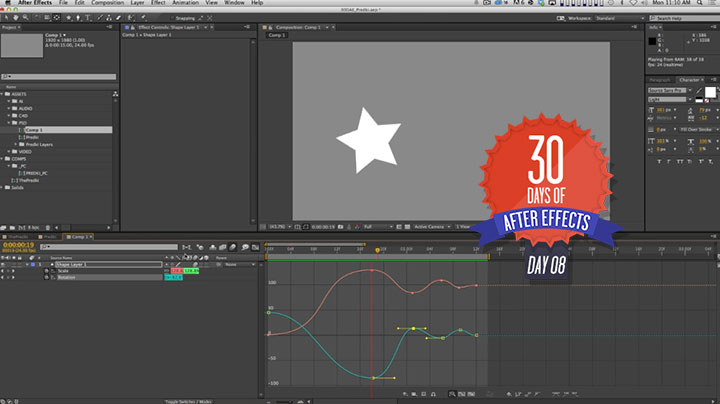The image size is (720, 404).
Task: Select the Pen tool
Action: coord(78,17)
